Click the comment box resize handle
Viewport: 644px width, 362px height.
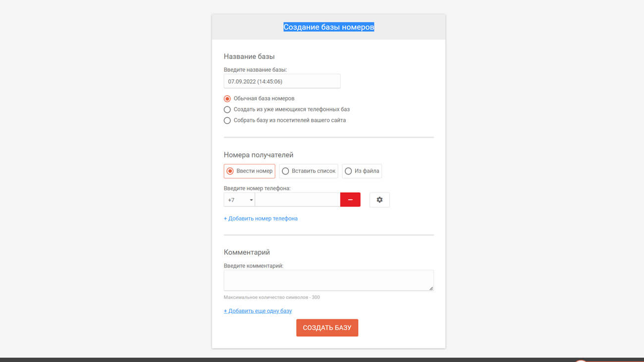tap(431, 288)
